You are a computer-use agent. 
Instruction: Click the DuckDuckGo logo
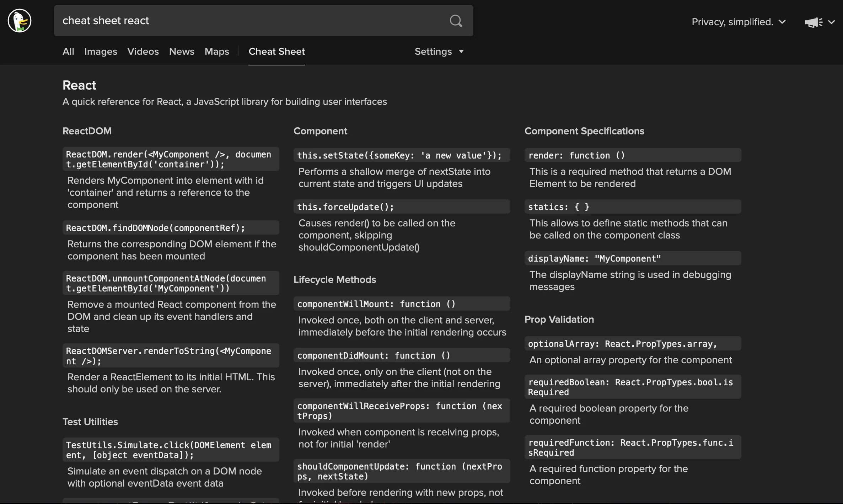(x=19, y=20)
